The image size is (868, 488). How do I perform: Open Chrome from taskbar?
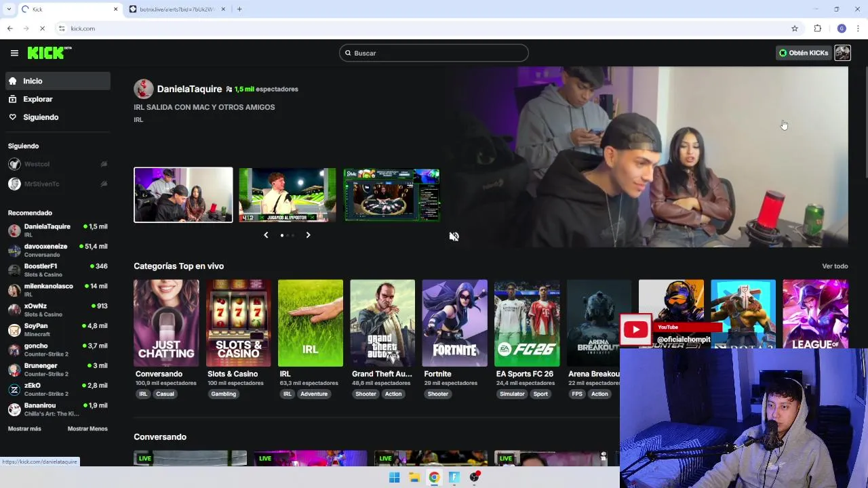[434, 478]
